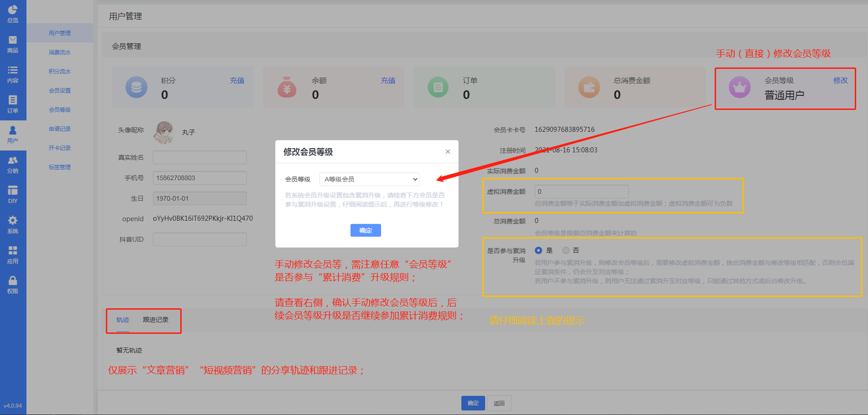Click the 总消费金额 wallet icon
The image size is (868, 415).
click(589, 87)
